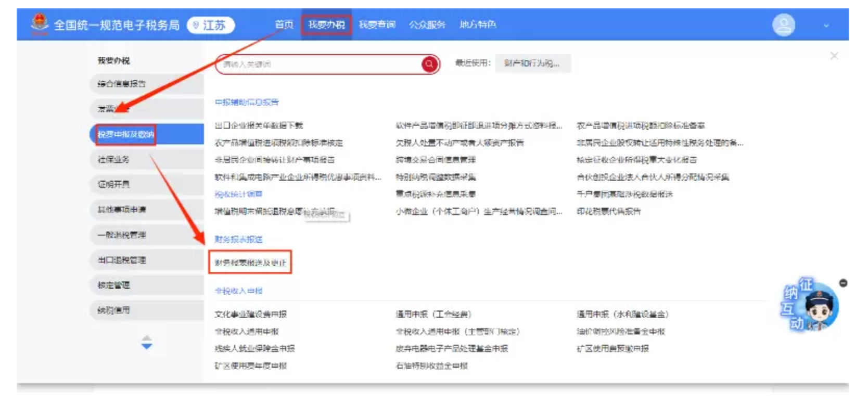Select 税费申报及缴纳 in the sidebar
Image resolution: width=868 pixels, height=404 pixels.
tap(146, 134)
